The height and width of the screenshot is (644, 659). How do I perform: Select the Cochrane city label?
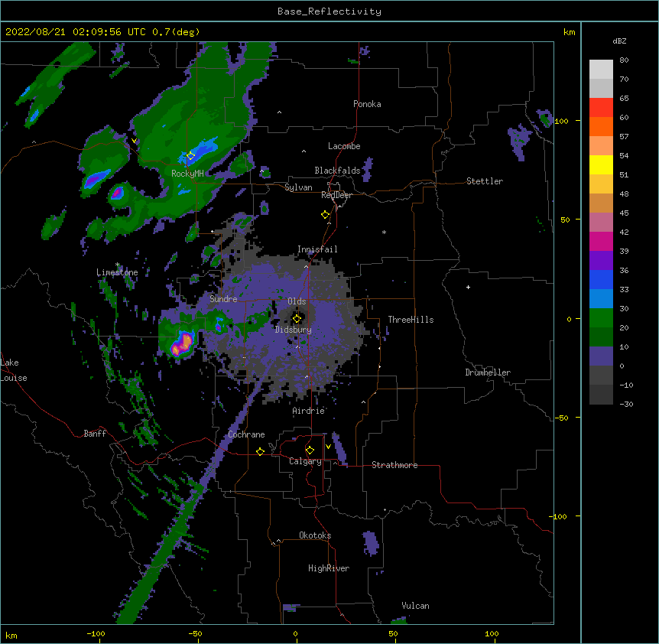tap(246, 434)
